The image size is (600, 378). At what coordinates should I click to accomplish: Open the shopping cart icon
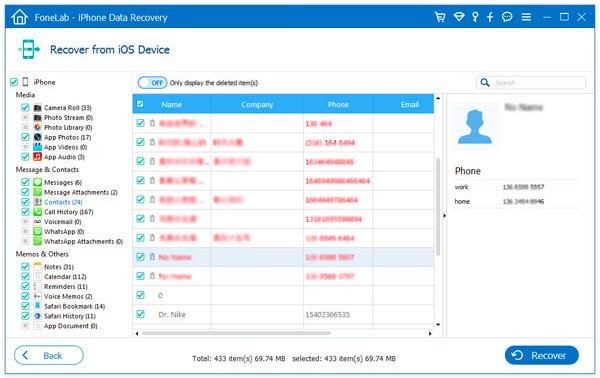[x=440, y=17]
